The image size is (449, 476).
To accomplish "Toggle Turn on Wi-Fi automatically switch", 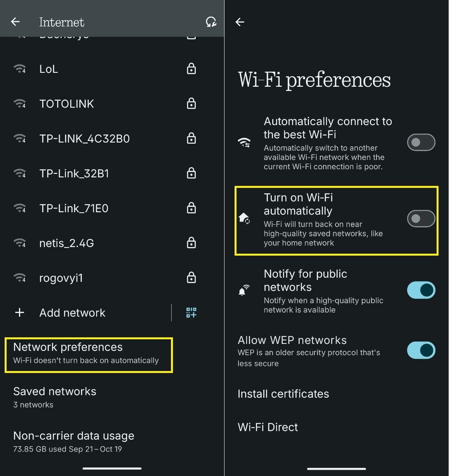I will (421, 218).
